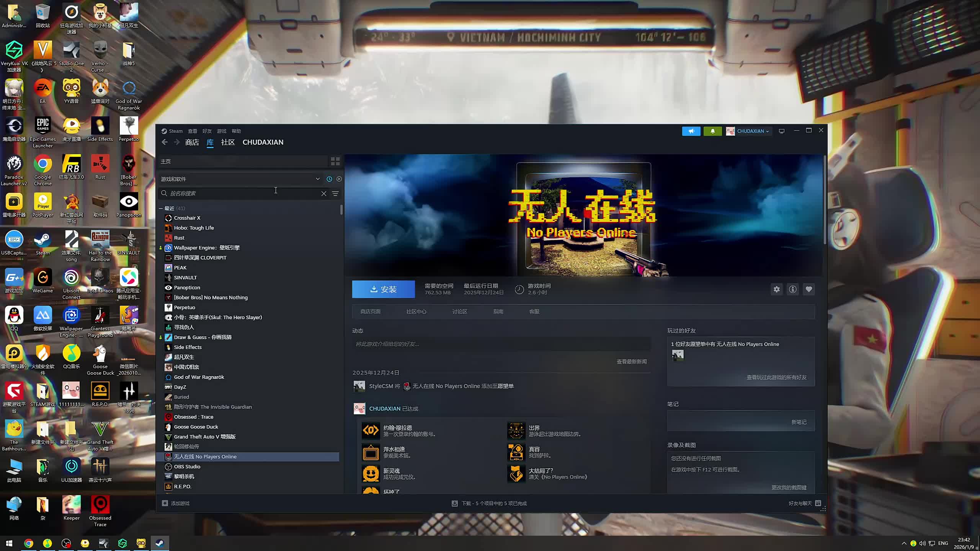Toggle sort by recent activity clock
The height and width of the screenshot is (551, 980).
coord(329,179)
